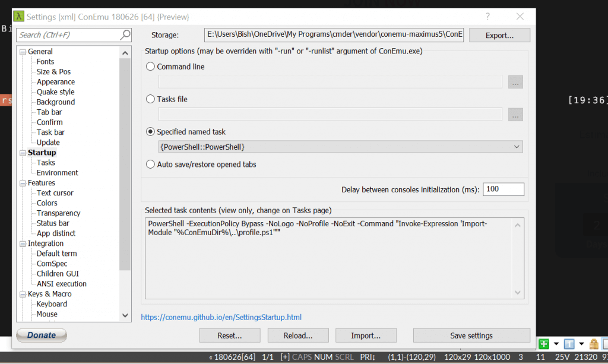Click the blue active console icon in toolbar
This screenshot has width=608, height=364.
tap(569, 344)
